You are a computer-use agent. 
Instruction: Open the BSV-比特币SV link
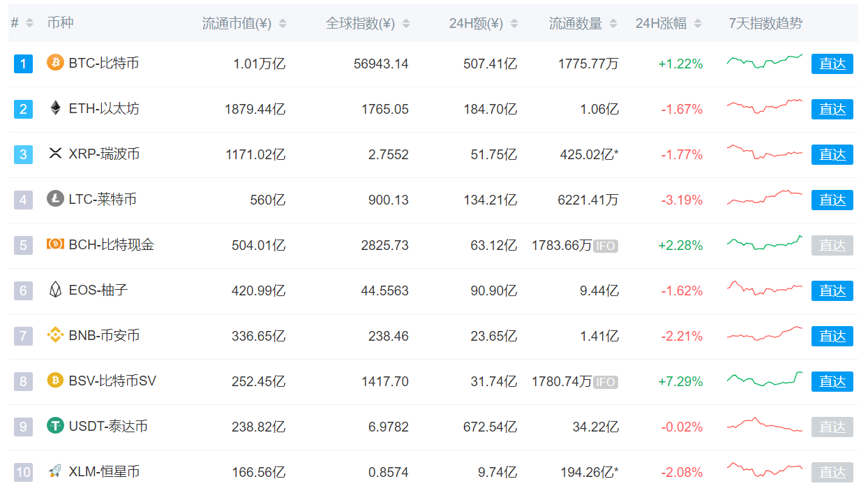pyautogui.click(x=112, y=381)
